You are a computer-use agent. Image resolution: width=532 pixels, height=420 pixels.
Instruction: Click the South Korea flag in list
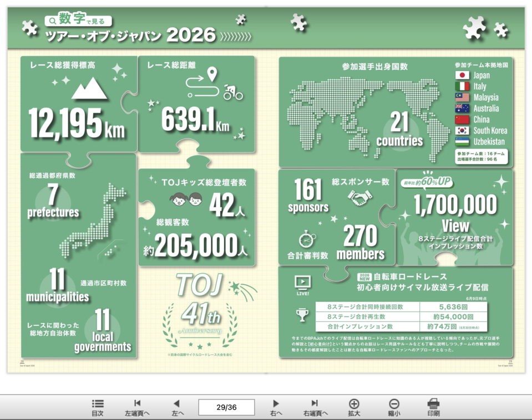(x=462, y=131)
